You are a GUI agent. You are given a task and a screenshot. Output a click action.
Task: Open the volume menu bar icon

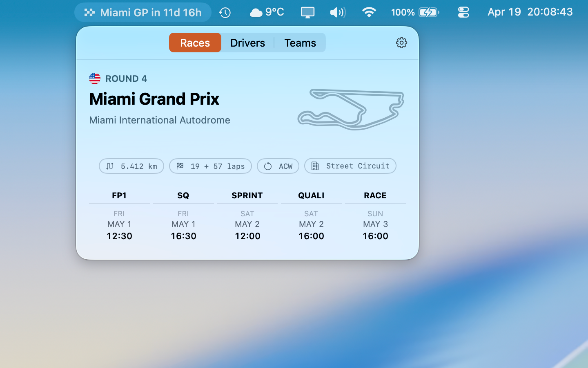(338, 13)
